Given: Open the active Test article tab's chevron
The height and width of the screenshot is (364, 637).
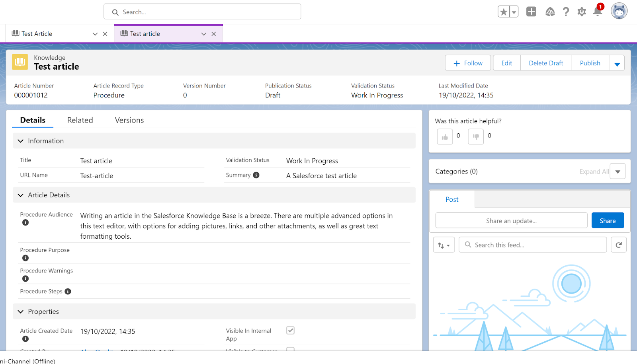Looking at the screenshot, I should tap(204, 34).
